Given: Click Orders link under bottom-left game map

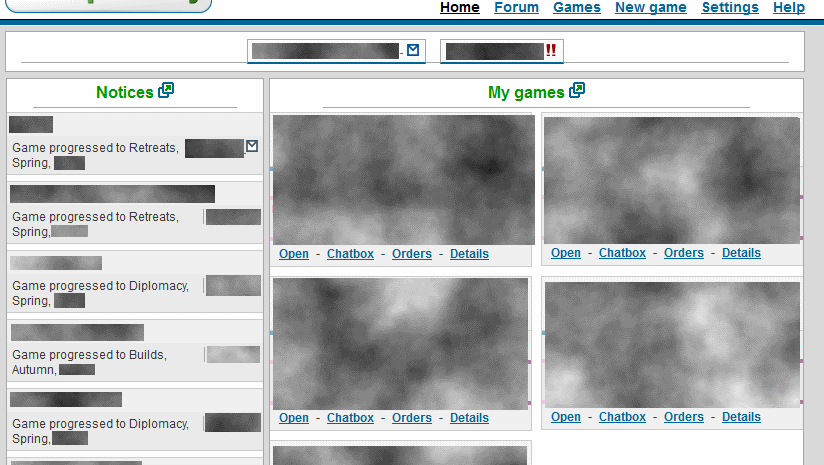Looking at the screenshot, I should click(411, 418).
